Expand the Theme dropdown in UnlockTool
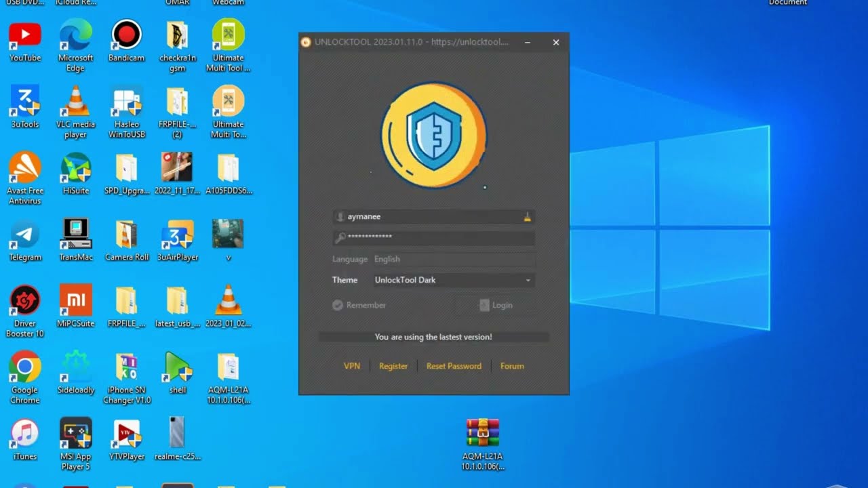This screenshot has height=488, width=868. point(453,280)
